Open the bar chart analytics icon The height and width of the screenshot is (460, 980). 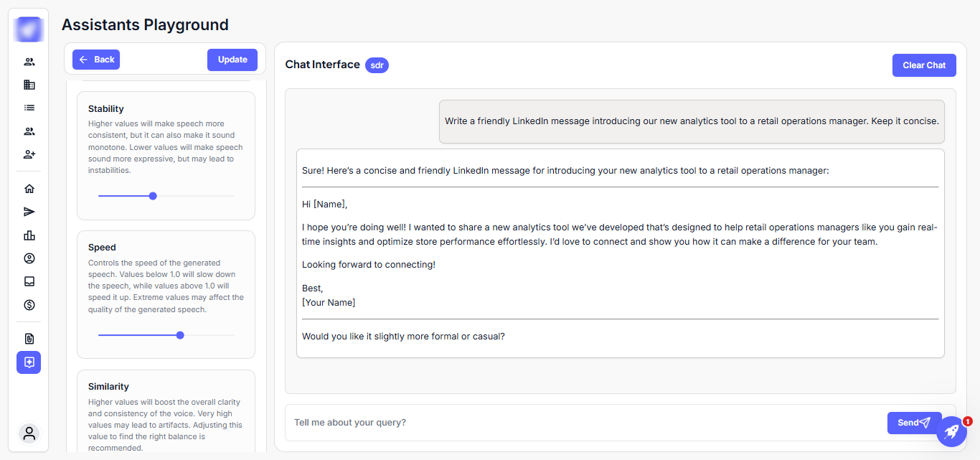(29, 235)
